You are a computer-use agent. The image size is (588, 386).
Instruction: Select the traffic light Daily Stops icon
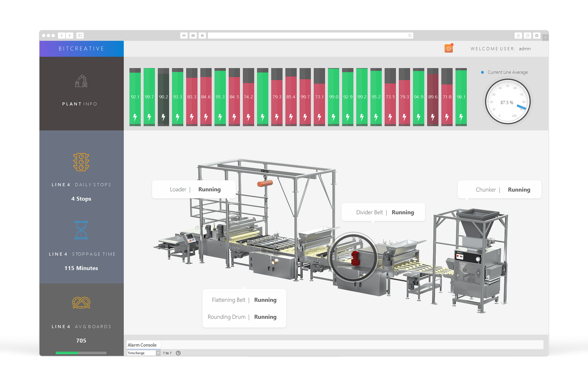[x=82, y=162]
